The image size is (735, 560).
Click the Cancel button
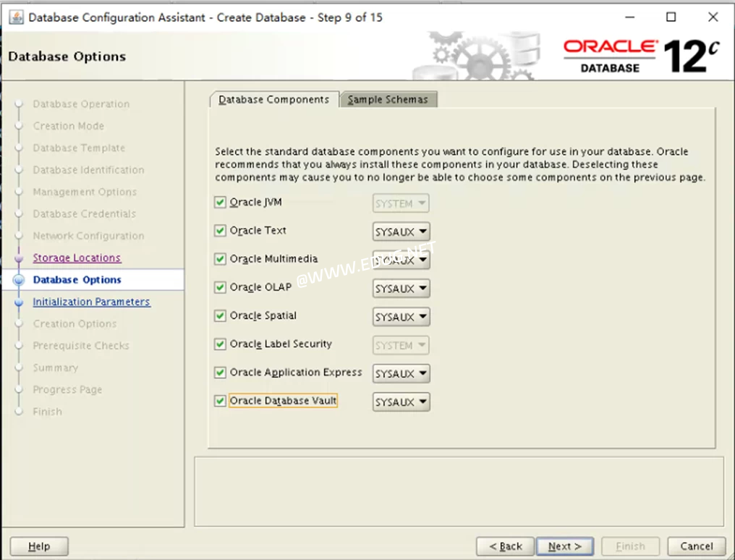pos(697,546)
